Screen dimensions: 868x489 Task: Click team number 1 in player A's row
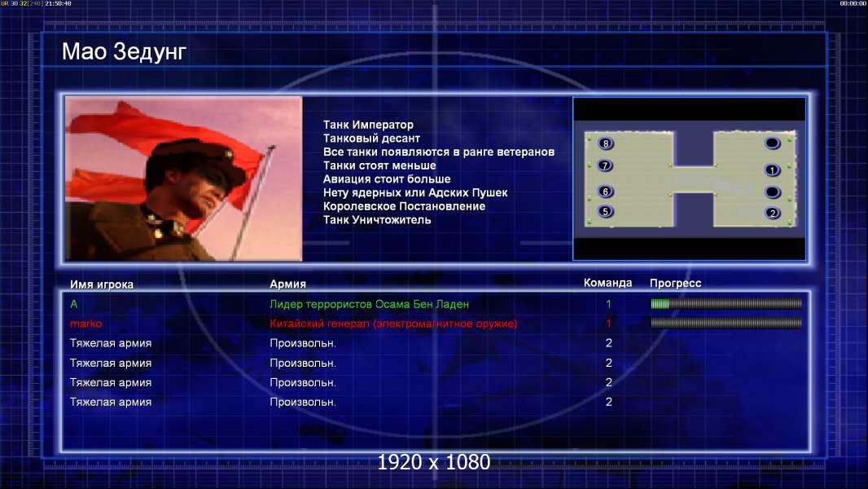608,304
